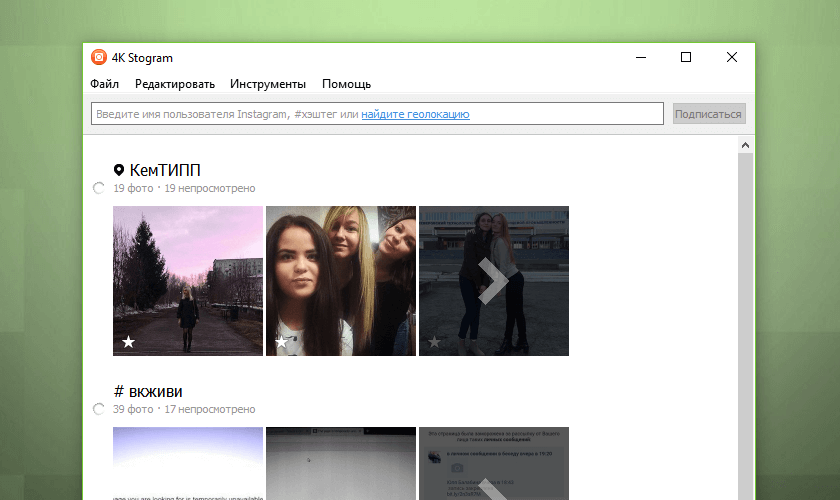Image resolution: width=840 pixels, height=500 pixels.
Task: Open the pink sky tree photo thumbnail
Action: tap(188, 281)
